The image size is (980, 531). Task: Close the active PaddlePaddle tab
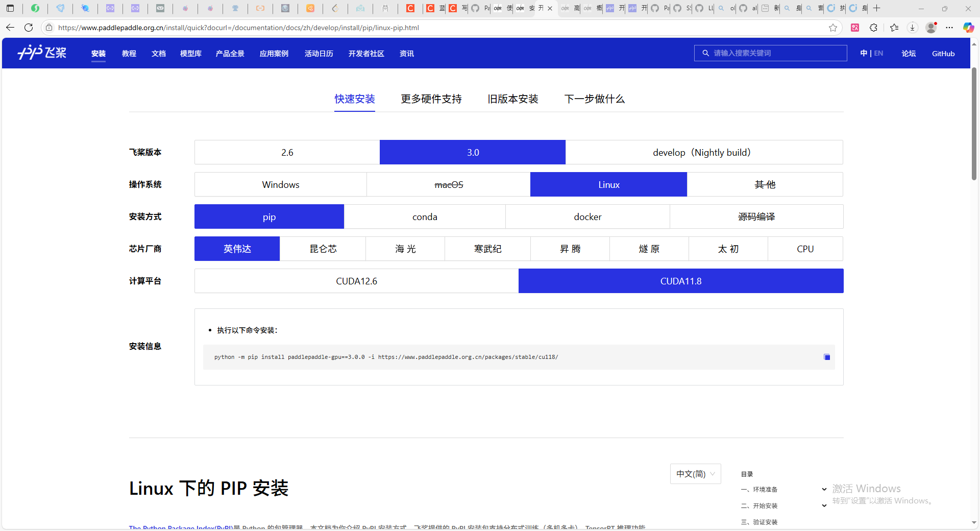pyautogui.click(x=550, y=8)
